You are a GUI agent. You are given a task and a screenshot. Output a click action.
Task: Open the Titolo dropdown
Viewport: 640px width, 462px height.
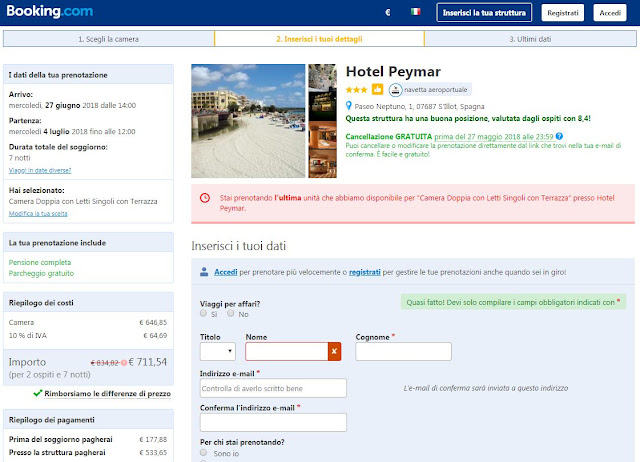pos(218,351)
